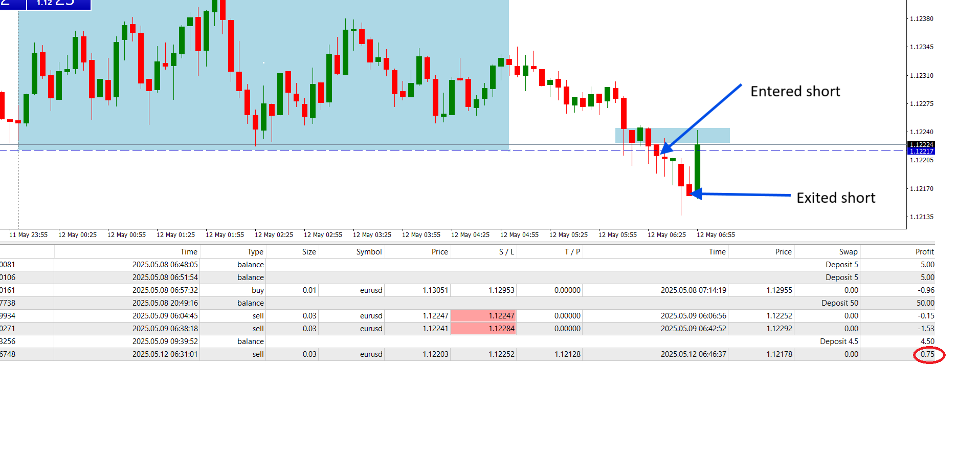Sort by the Profit column header
980x471 pixels.
pos(924,252)
